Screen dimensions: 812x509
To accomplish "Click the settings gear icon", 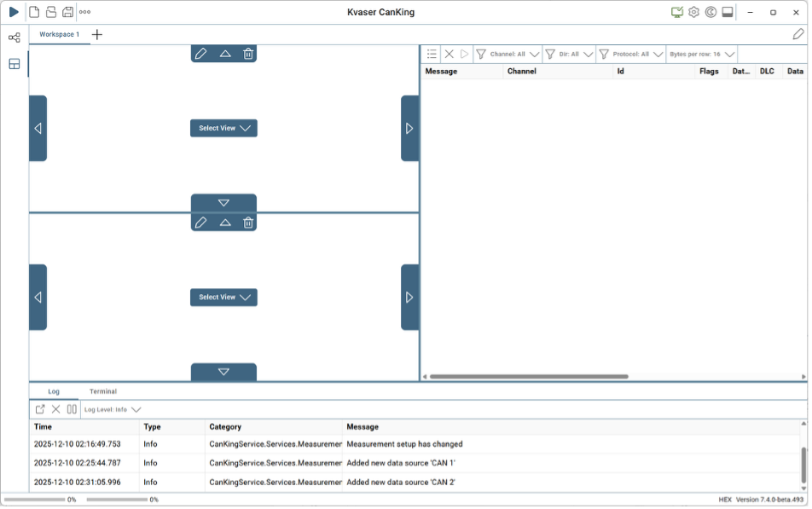I will [693, 12].
